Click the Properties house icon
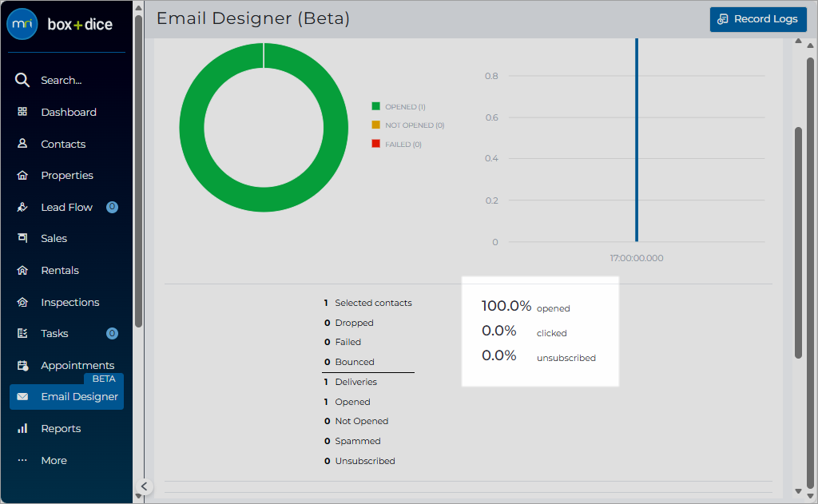The height and width of the screenshot is (504, 818). [x=22, y=175]
